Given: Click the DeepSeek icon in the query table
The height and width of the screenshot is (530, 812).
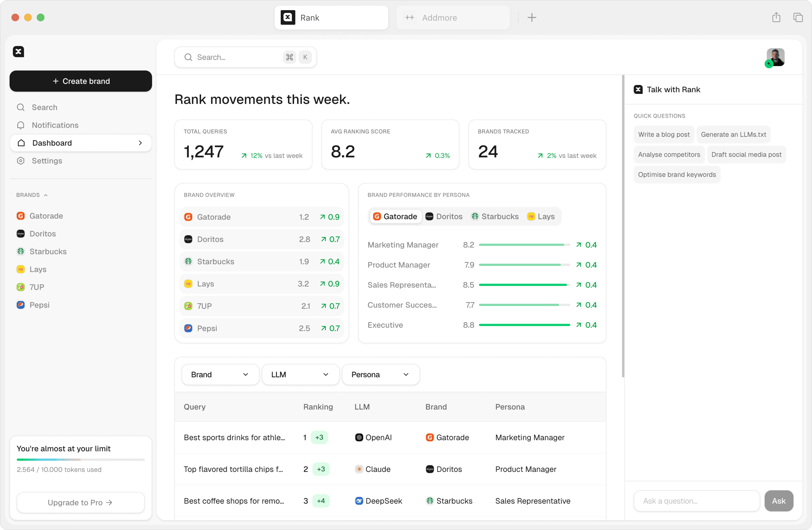Looking at the screenshot, I should (359, 501).
